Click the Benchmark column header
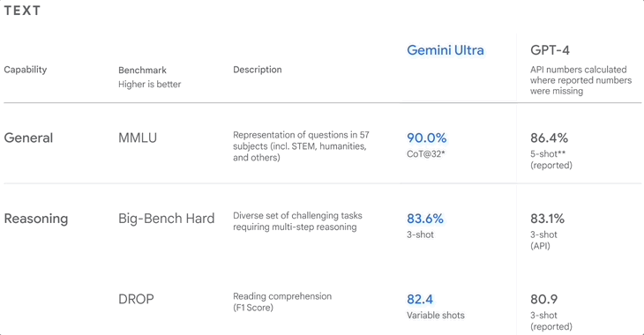Image resolution: width=644 pixels, height=335 pixels. [x=143, y=71]
